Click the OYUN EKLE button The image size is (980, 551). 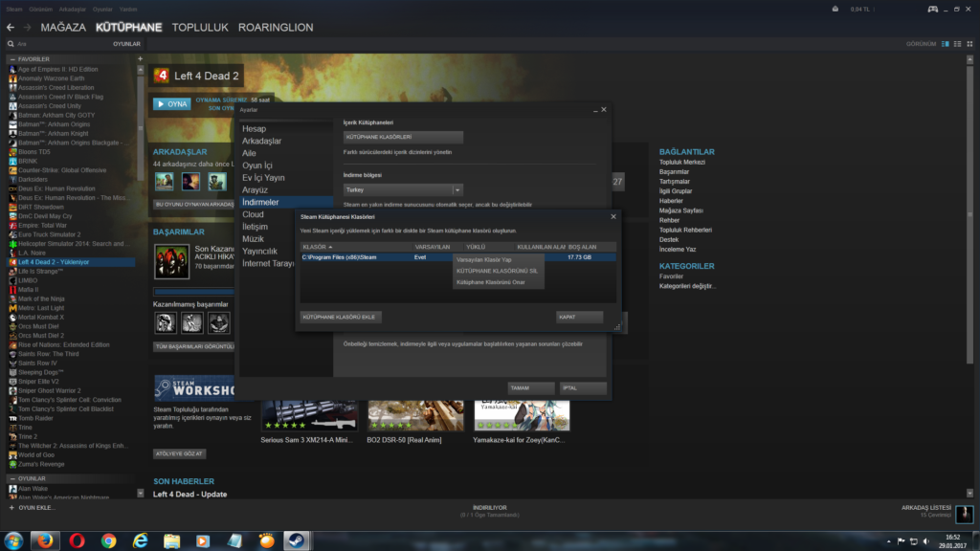32,508
